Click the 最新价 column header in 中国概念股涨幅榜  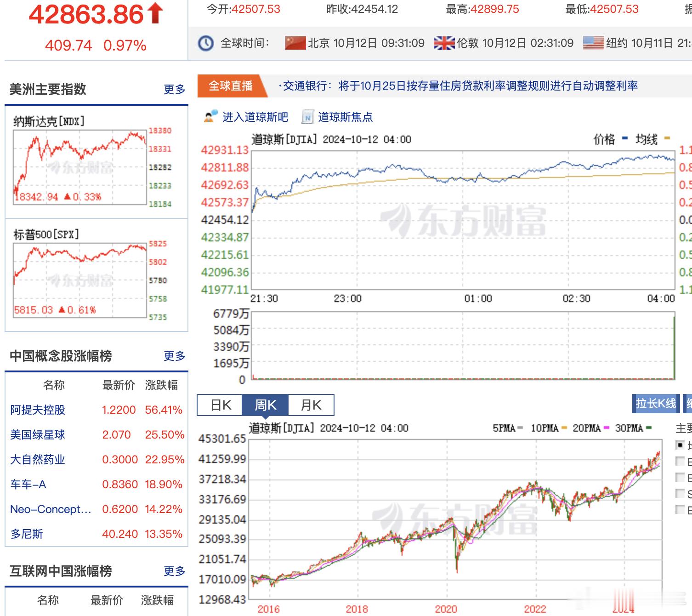(119, 385)
